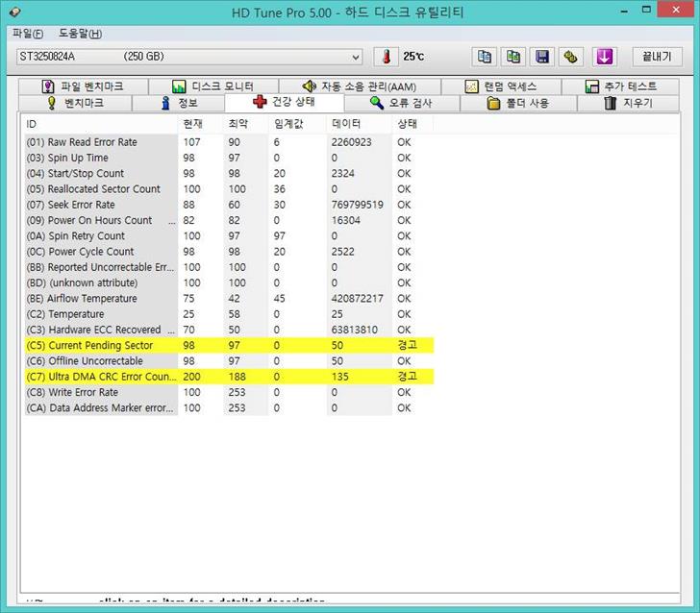
Task: Expand the ST3250824A drive dropdown
Action: [x=356, y=57]
